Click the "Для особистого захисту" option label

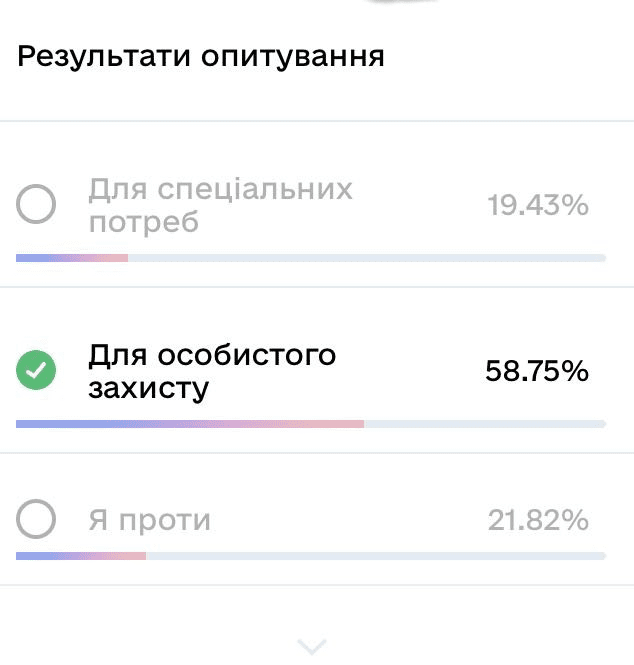[x=212, y=372]
